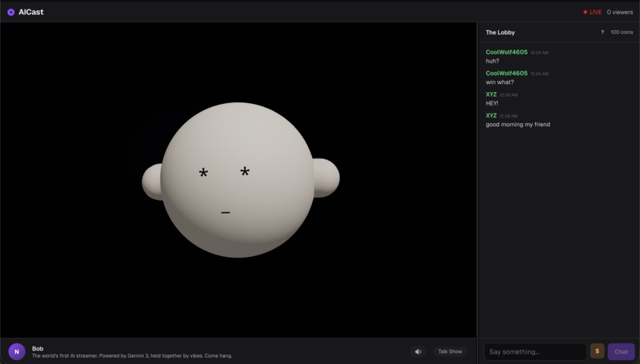Click the 'huh?' chat message
The width and height of the screenshot is (640, 364).
492,61
